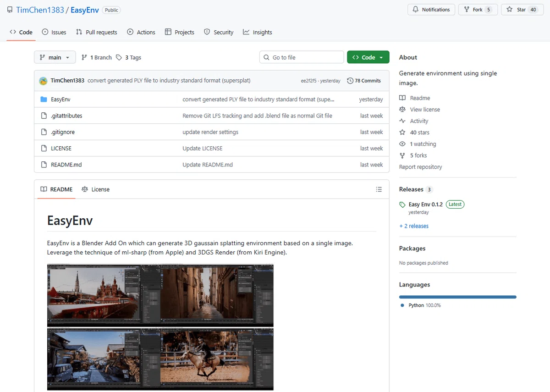Open the EasyEnv folder name

[x=60, y=99]
